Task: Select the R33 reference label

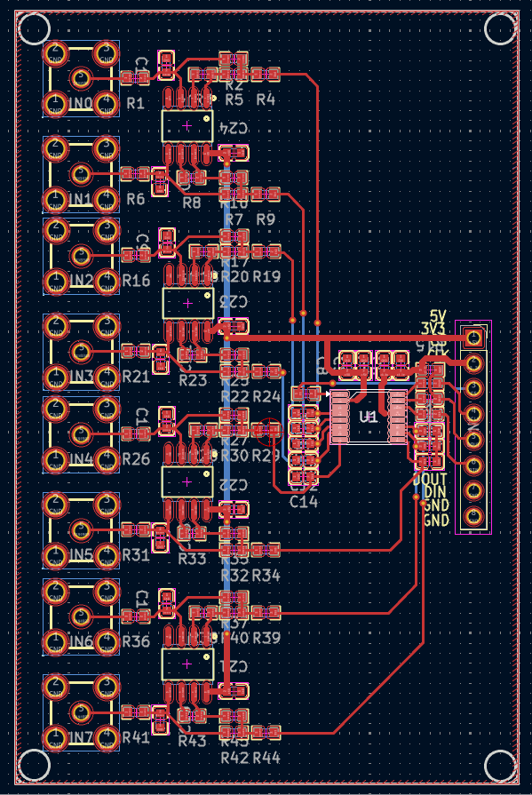Action: [x=192, y=560]
